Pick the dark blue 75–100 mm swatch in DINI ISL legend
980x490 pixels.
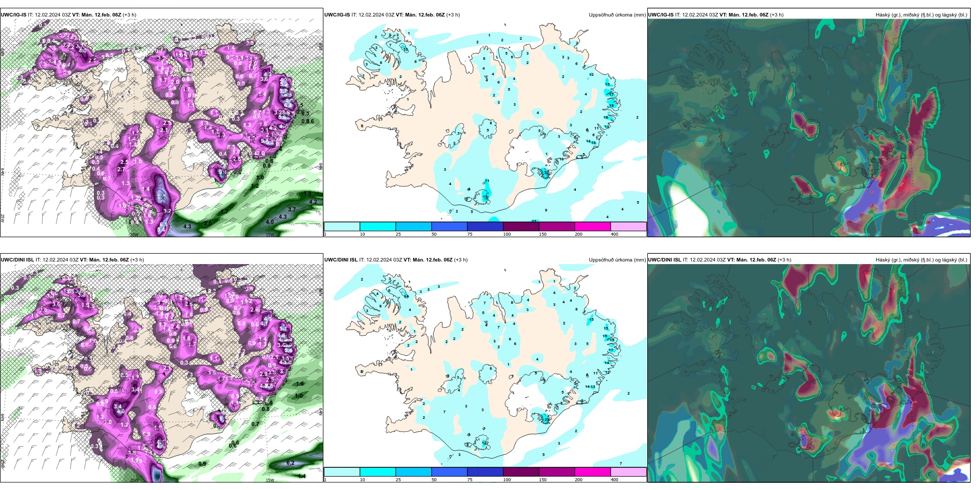tap(485, 472)
